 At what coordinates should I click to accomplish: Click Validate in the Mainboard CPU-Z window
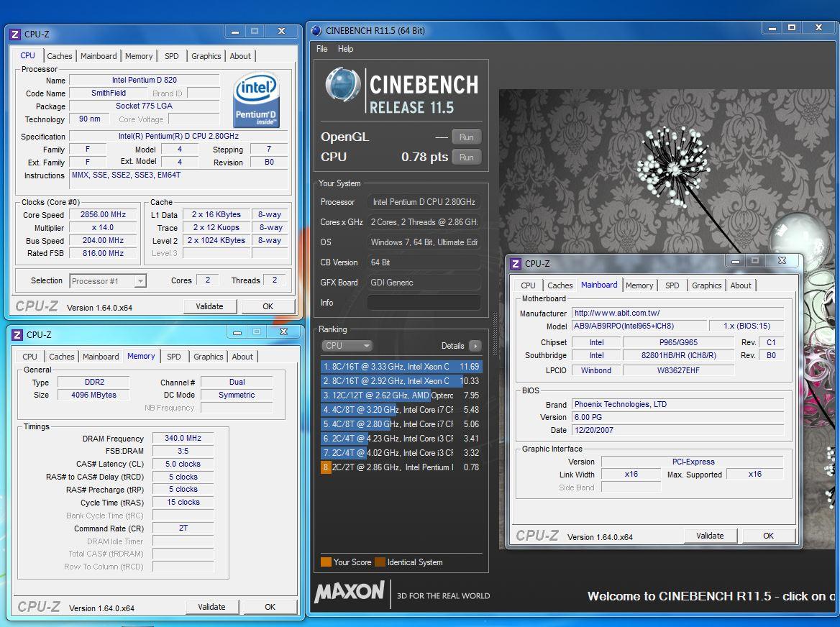(x=710, y=536)
